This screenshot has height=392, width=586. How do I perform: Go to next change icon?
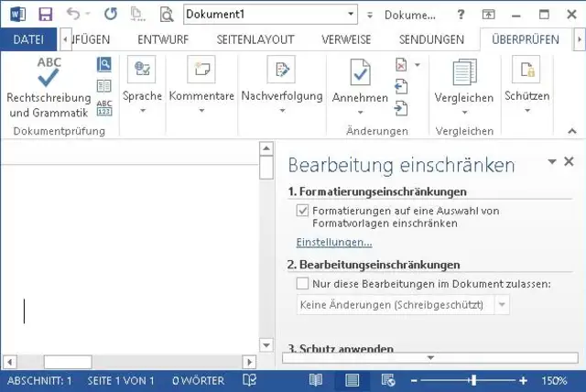[x=401, y=109]
